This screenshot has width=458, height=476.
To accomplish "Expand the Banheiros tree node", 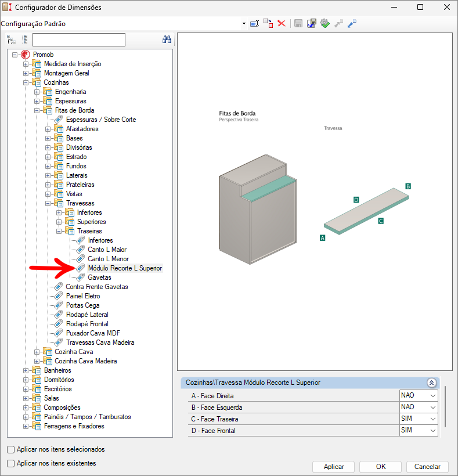I will coord(26,370).
